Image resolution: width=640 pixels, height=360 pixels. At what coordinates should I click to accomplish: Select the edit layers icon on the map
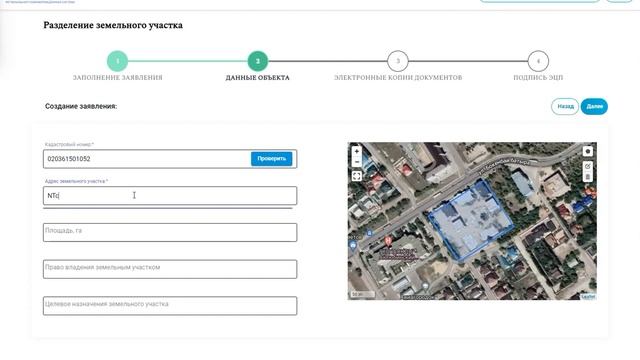[x=588, y=166]
